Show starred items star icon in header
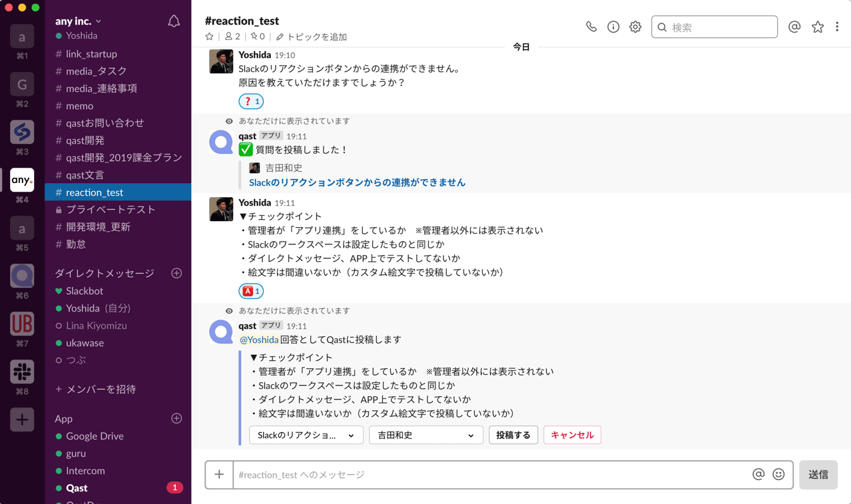The image size is (851, 504). click(x=818, y=27)
